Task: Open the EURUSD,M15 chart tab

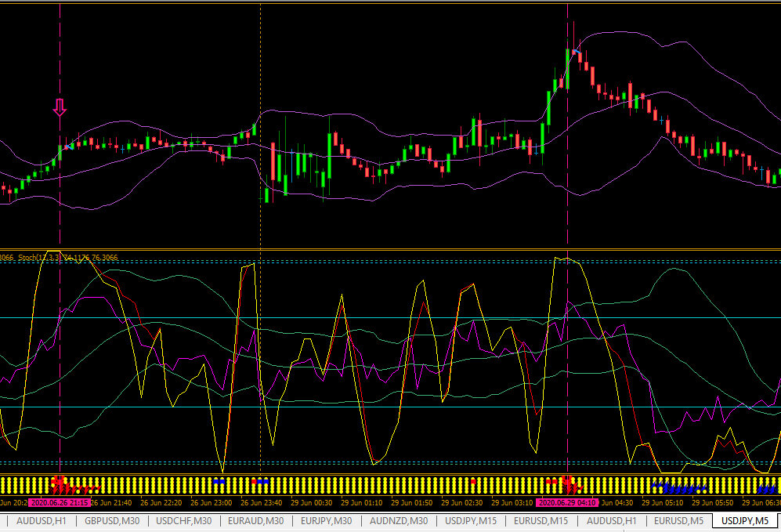Action: 541,521
